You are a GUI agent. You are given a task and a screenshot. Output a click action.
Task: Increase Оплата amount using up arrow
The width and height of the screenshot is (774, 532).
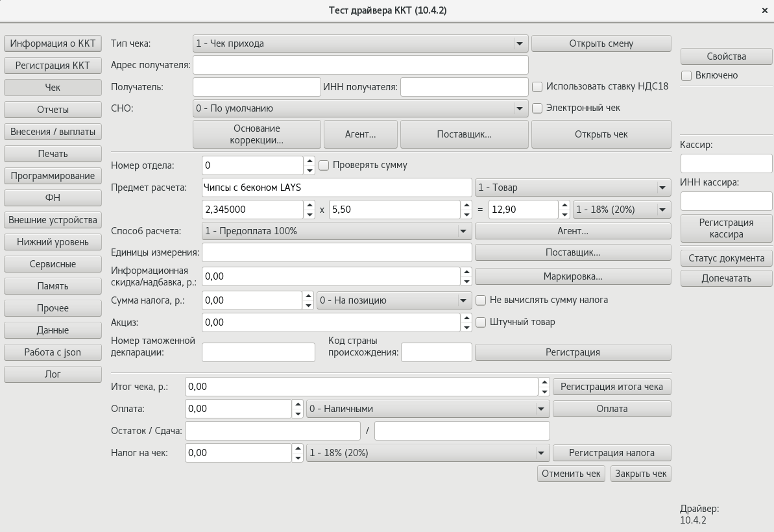pyautogui.click(x=298, y=404)
